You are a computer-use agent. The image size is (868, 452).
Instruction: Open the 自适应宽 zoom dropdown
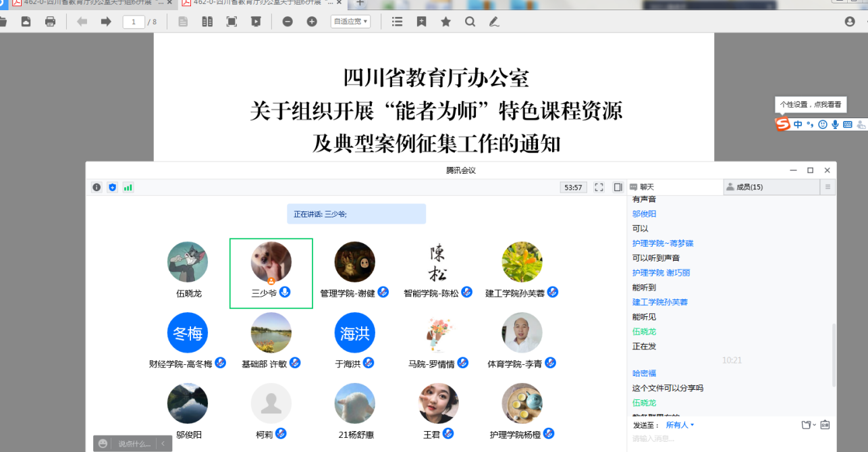(351, 22)
